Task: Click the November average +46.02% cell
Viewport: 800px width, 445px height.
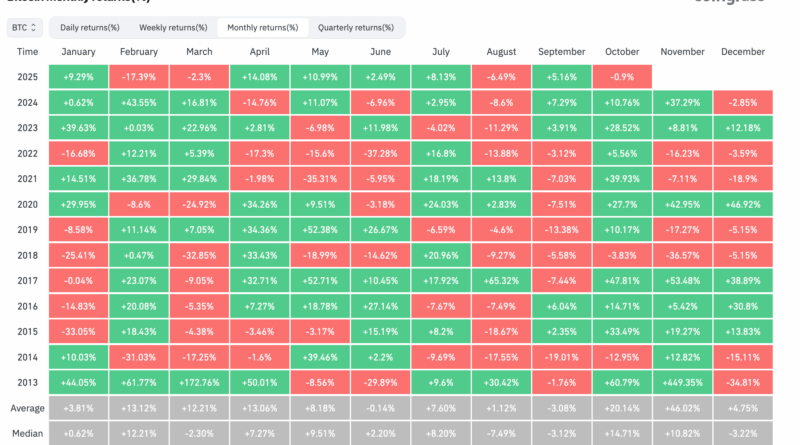Action: point(682,408)
